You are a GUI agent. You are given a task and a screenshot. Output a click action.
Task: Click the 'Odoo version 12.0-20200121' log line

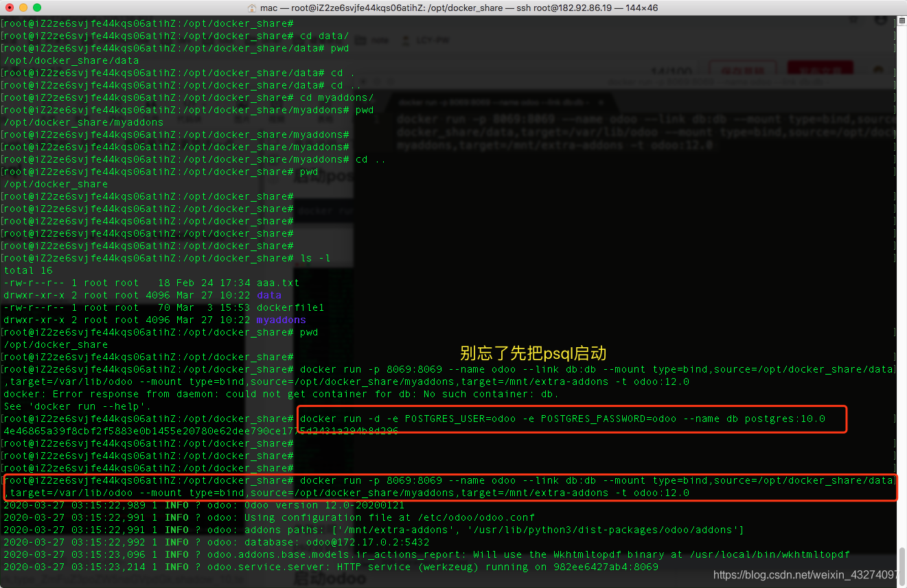205,505
